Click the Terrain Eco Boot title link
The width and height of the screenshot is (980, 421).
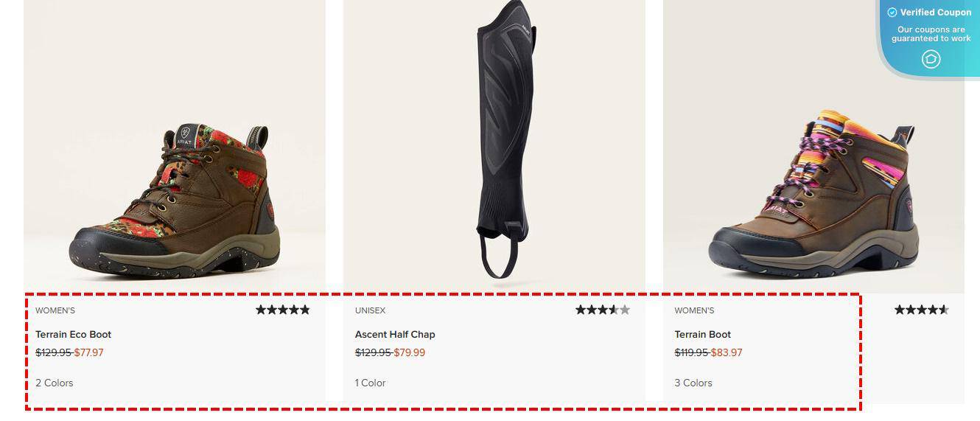point(73,334)
